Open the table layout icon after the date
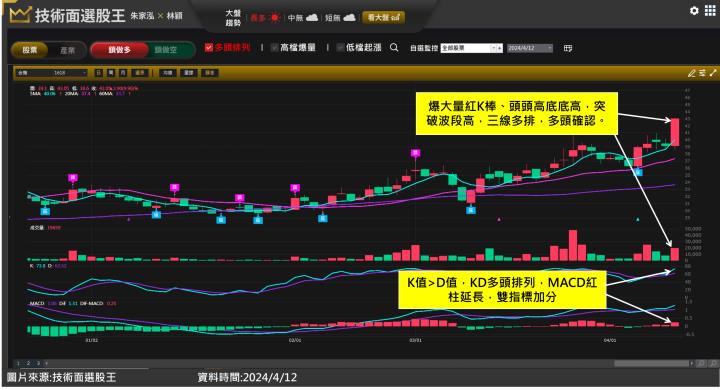The height and width of the screenshot is (390, 720). [568, 48]
